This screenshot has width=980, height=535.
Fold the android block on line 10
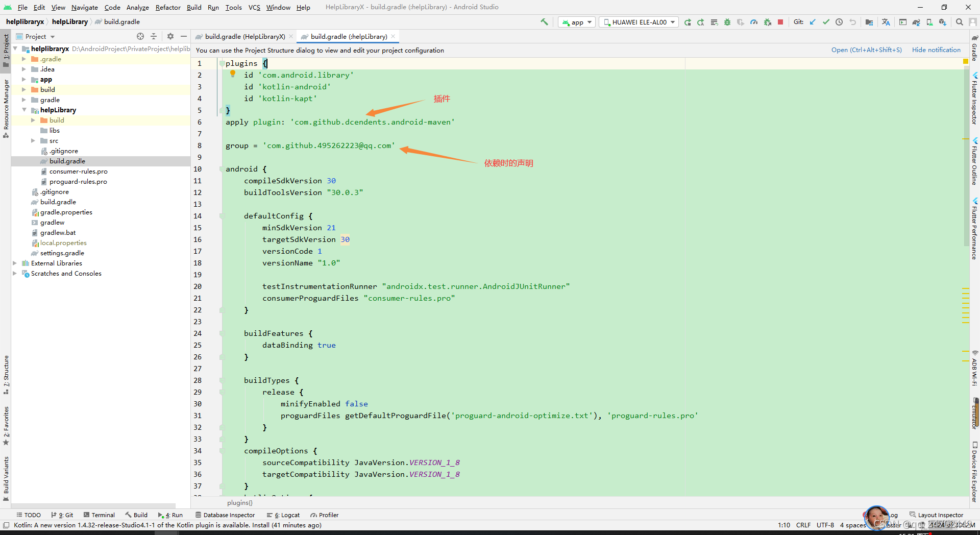(x=222, y=169)
